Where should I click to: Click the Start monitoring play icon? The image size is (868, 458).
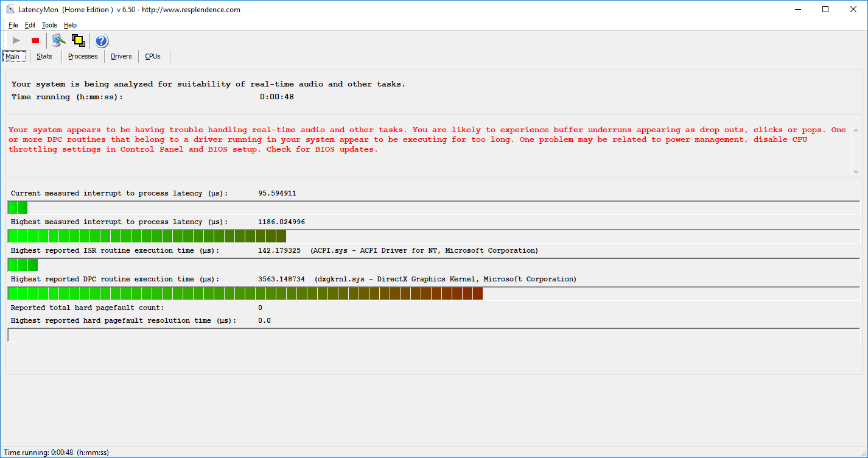coord(16,41)
